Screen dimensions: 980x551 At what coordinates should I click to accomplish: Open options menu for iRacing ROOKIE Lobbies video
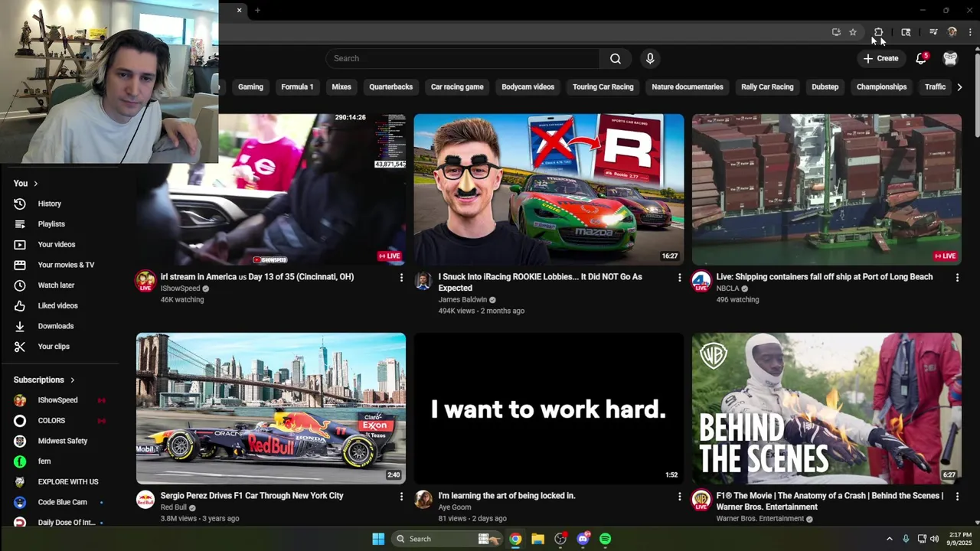pos(679,278)
